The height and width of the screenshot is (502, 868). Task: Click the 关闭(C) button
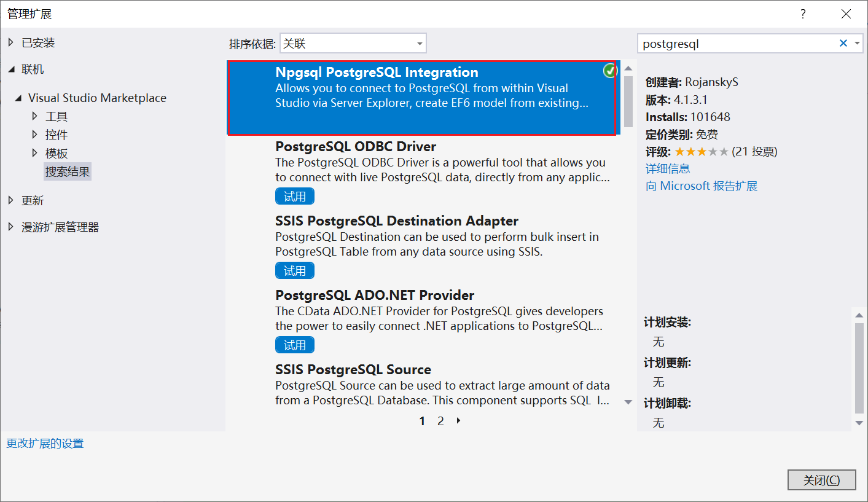point(822,480)
